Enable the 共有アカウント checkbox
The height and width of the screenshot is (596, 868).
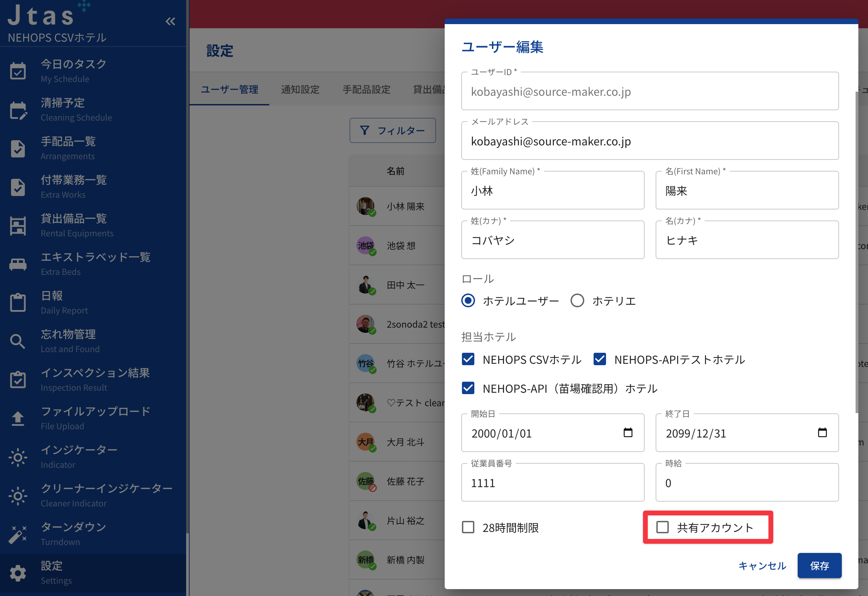tap(663, 527)
